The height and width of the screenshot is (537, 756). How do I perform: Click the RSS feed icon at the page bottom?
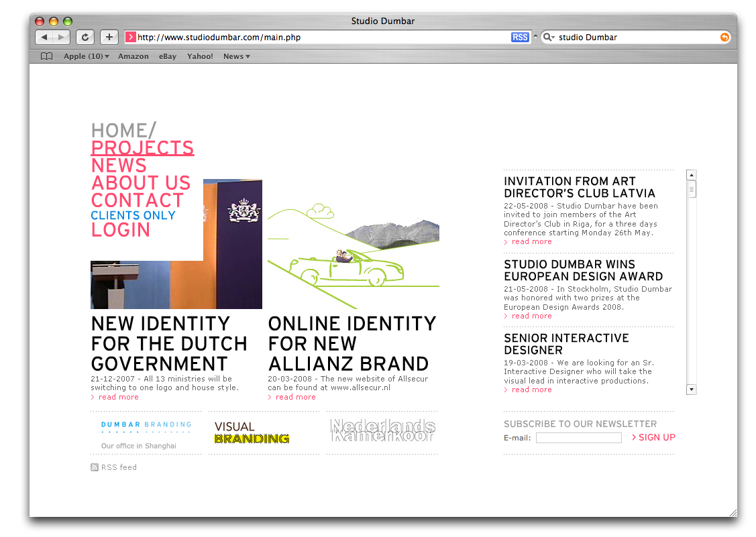click(x=95, y=467)
